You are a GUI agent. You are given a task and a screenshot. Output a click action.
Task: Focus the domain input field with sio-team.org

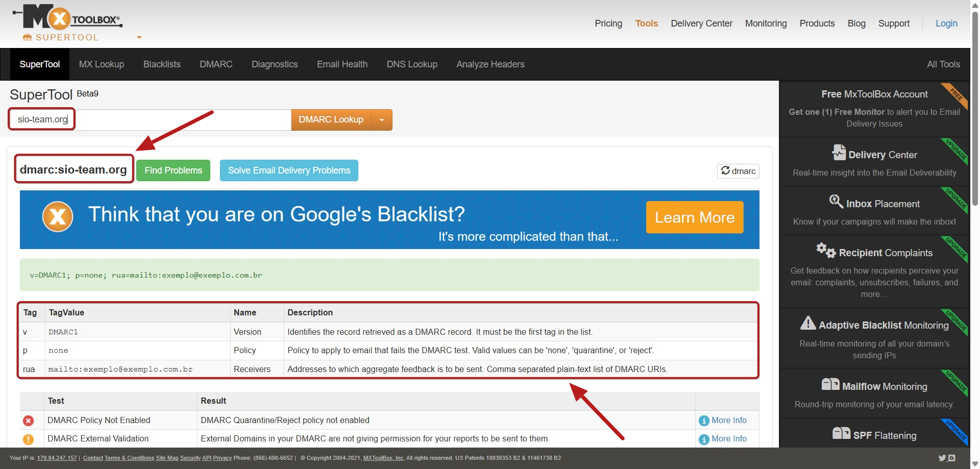[150, 119]
